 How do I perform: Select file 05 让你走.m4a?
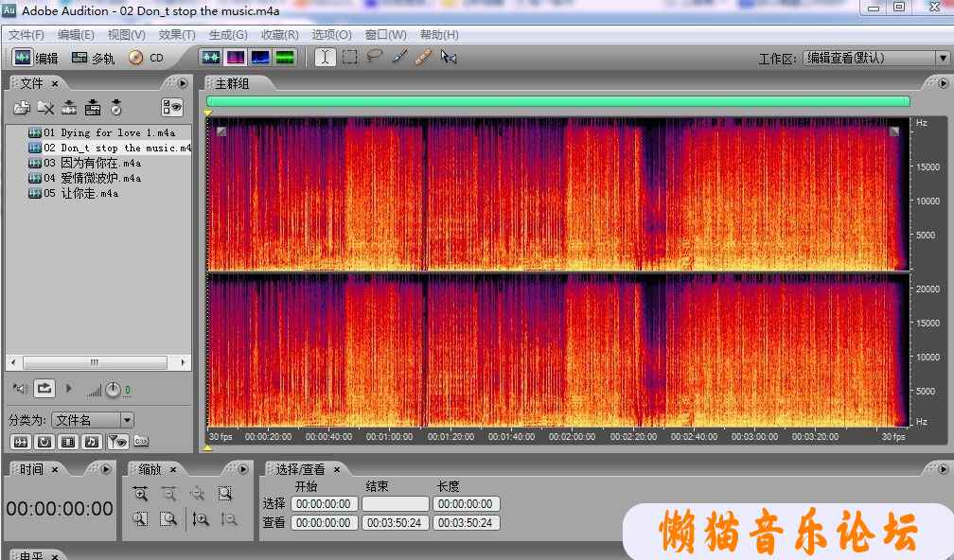pyautogui.click(x=74, y=193)
